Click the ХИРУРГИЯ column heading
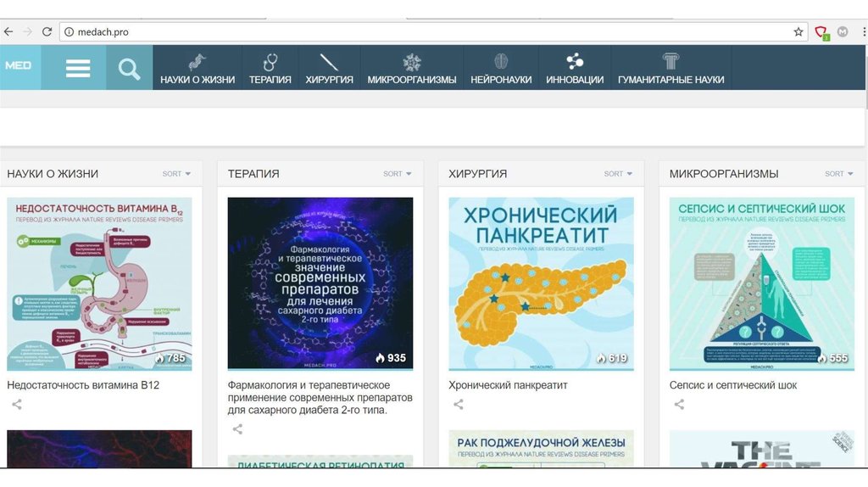Viewport: 868px width, 487px height. tap(478, 174)
